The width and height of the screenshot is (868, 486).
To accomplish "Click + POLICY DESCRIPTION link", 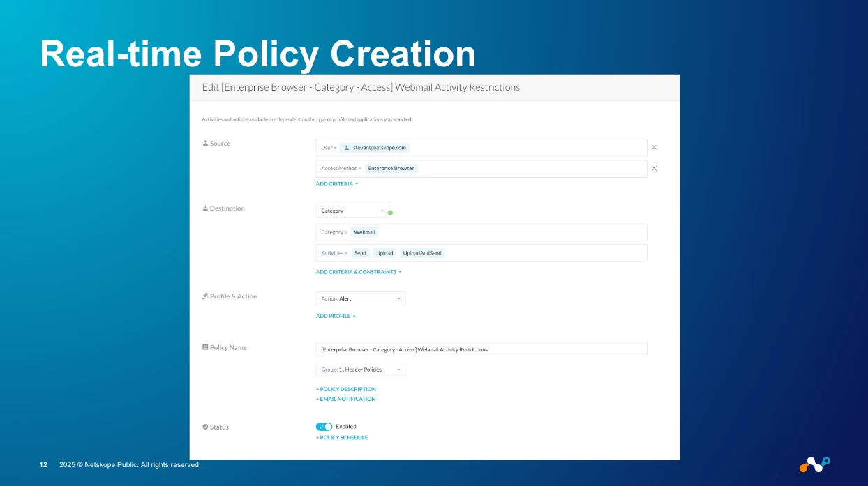I will [x=346, y=389].
